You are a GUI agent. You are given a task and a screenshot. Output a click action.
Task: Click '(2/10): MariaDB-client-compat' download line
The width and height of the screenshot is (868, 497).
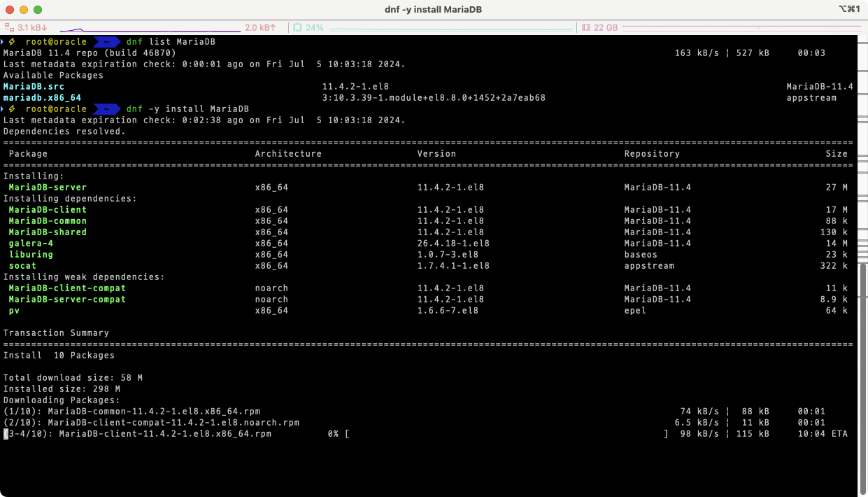tap(151, 423)
